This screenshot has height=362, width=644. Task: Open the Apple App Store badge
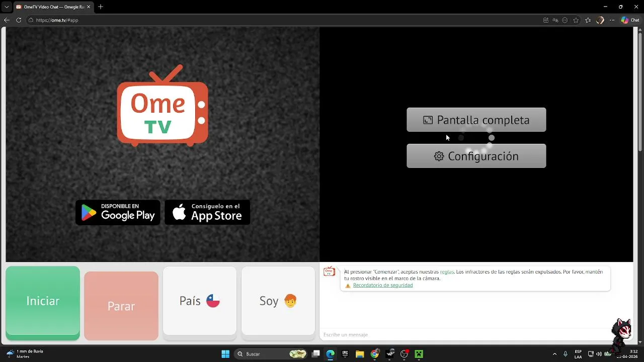(207, 212)
